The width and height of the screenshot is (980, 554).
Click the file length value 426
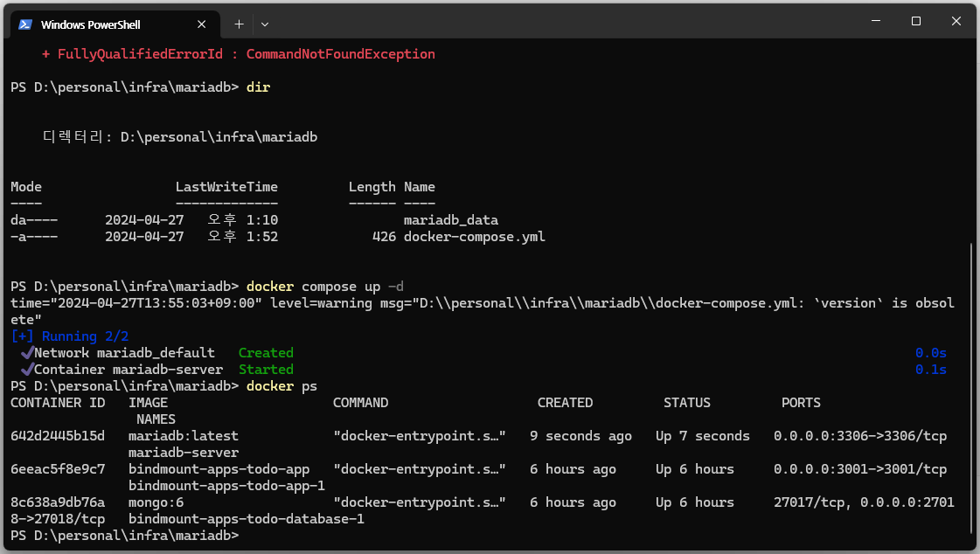[x=384, y=237]
